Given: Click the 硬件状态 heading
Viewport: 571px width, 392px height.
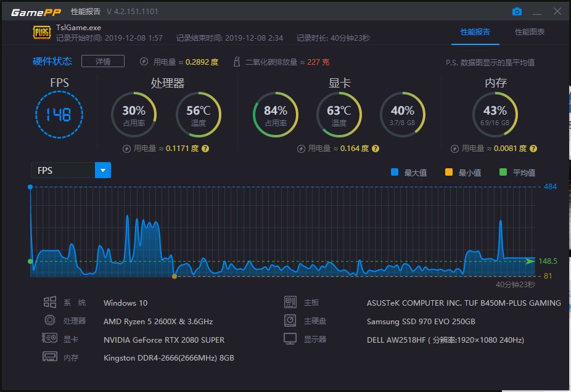Looking at the screenshot, I should 52,61.
